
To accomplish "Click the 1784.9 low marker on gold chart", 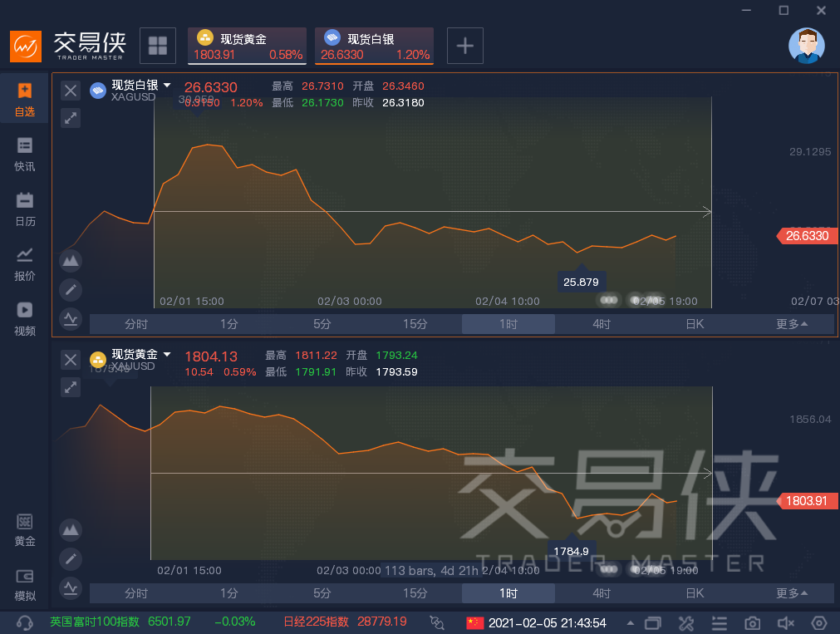I will 571,551.
